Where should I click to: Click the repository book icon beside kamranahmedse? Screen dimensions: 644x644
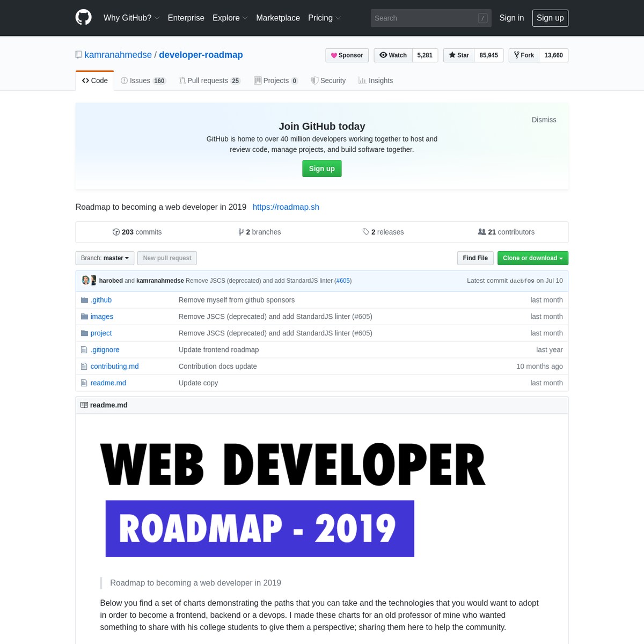78,55
